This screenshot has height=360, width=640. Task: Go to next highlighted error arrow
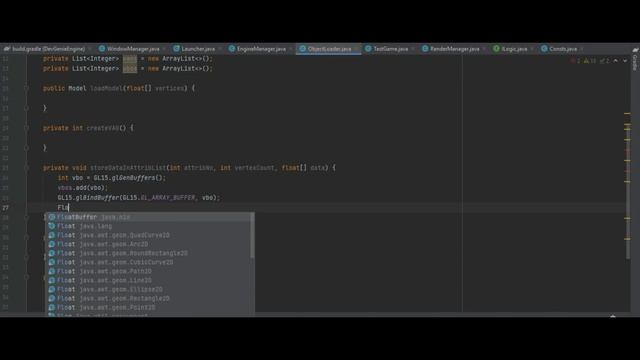coord(625,61)
